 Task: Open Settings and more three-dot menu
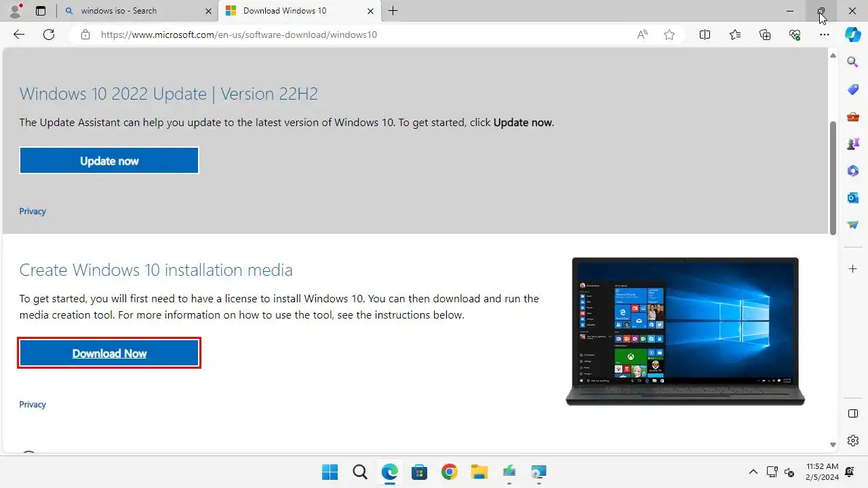[x=825, y=35]
